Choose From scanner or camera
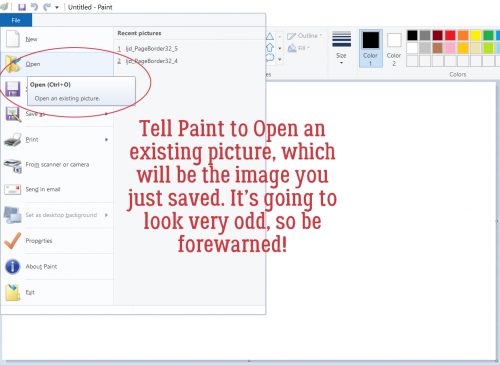 [x=57, y=165]
